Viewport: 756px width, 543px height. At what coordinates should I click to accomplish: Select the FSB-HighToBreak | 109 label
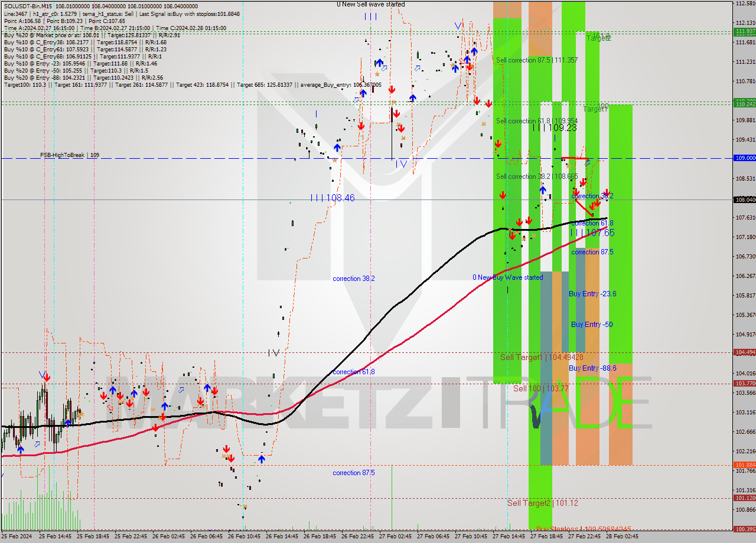pyautogui.click(x=70, y=155)
